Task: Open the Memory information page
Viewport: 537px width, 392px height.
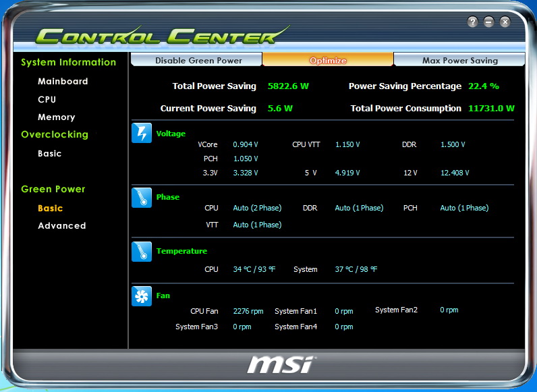Action: 56,117
